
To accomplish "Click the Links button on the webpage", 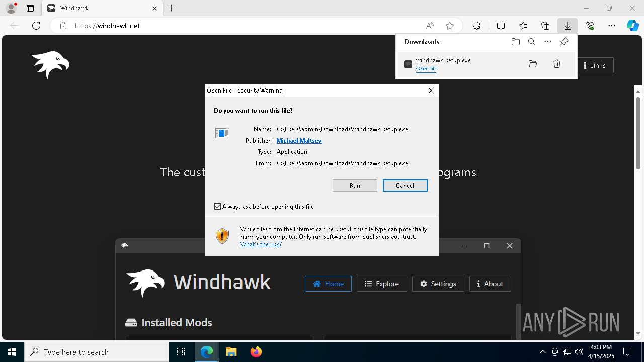I will [595, 65].
